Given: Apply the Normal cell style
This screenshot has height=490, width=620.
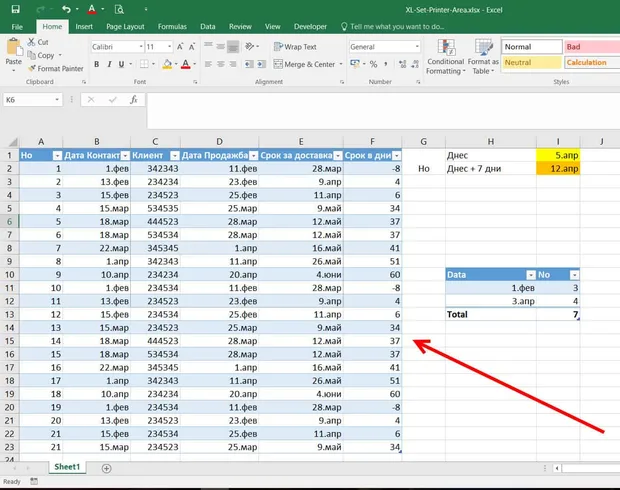Looking at the screenshot, I should click(532, 47).
